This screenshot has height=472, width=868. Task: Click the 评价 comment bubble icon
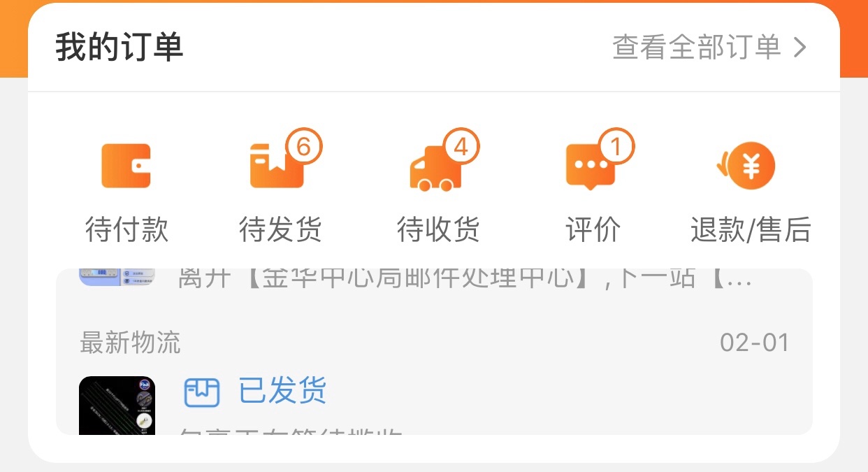click(x=591, y=166)
